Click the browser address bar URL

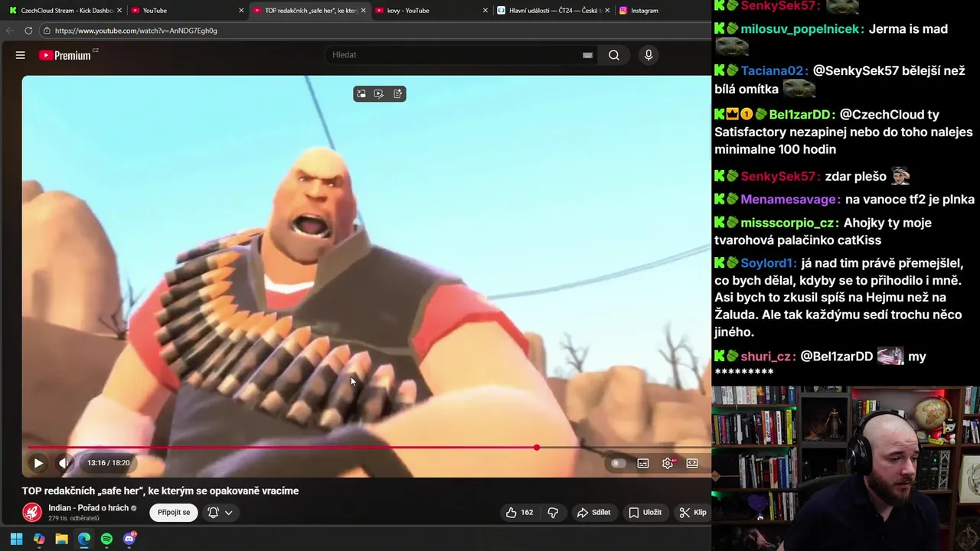pyautogui.click(x=136, y=31)
